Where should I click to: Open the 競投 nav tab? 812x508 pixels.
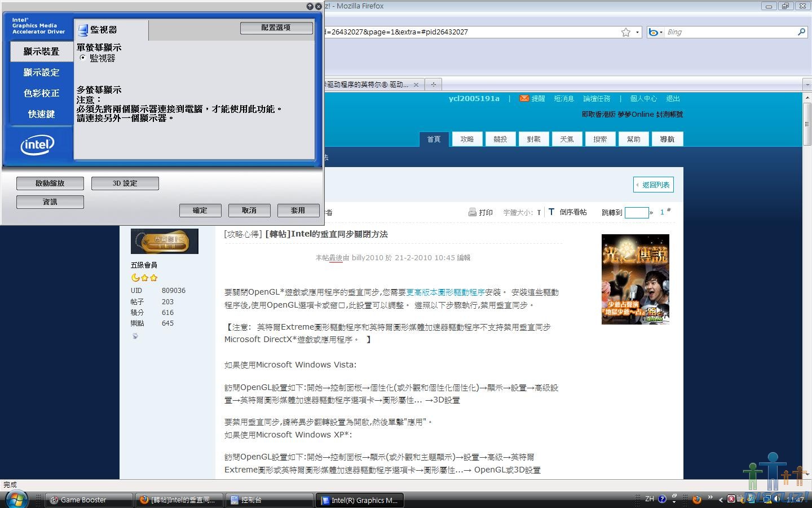[x=500, y=139]
